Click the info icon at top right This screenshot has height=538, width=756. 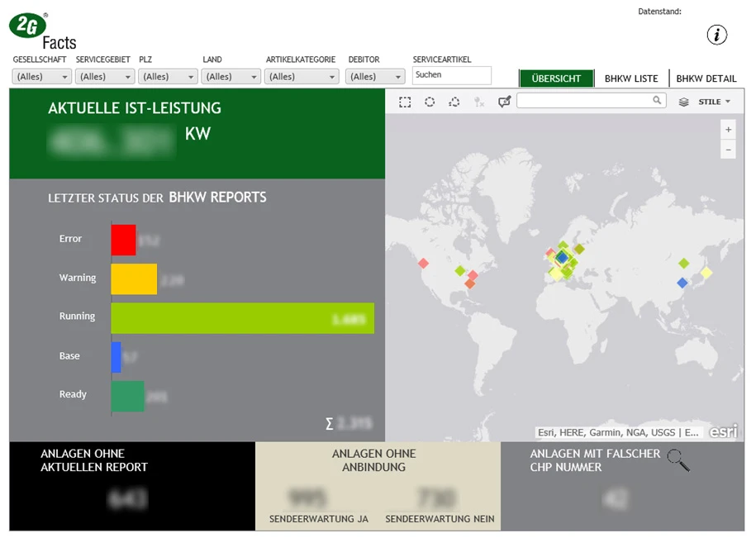click(717, 35)
